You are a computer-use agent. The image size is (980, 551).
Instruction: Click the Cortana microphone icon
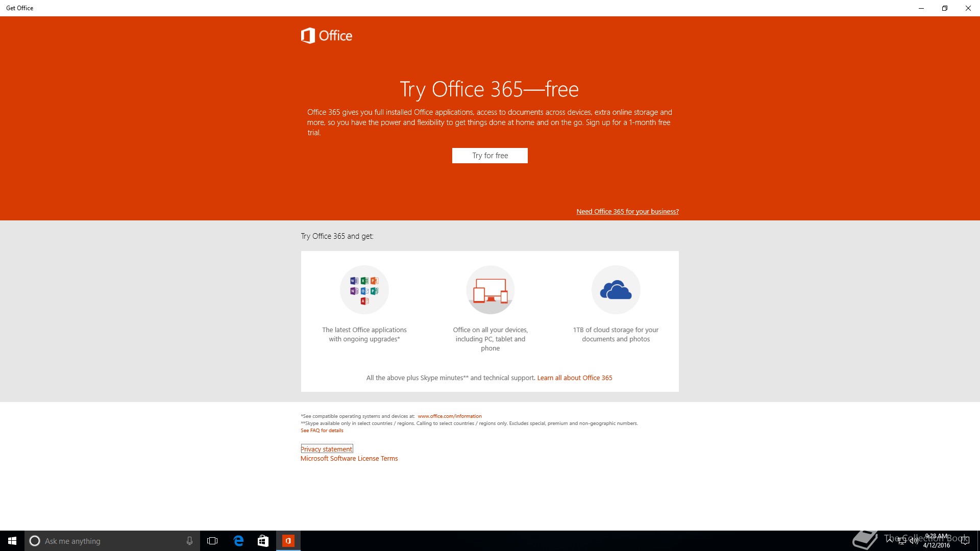click(x=189, y=541)
